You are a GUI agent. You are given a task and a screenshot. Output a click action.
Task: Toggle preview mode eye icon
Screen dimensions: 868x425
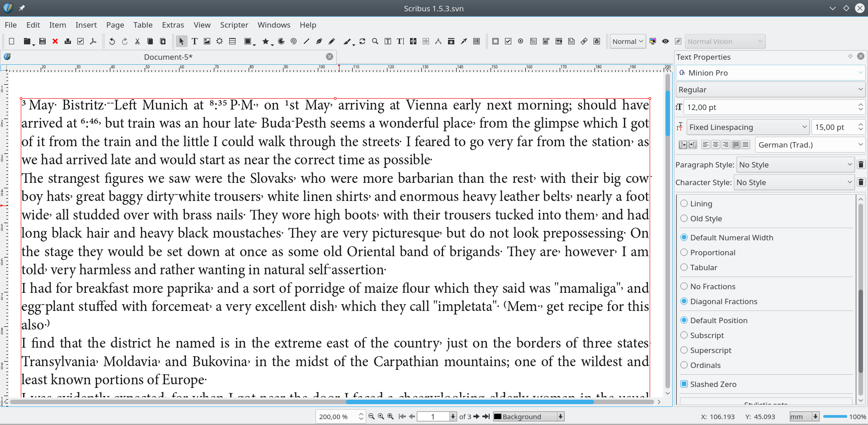click(665, 41)
